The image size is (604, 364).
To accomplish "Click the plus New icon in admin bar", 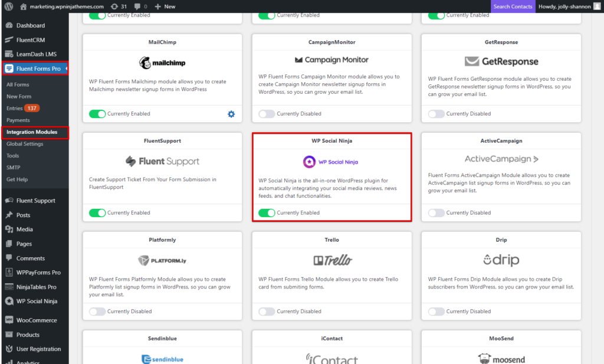I will [x=157, y=6].
